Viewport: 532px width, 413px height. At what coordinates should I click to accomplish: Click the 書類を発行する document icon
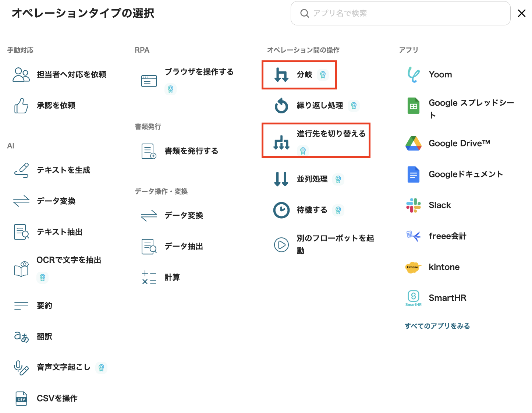149,151
